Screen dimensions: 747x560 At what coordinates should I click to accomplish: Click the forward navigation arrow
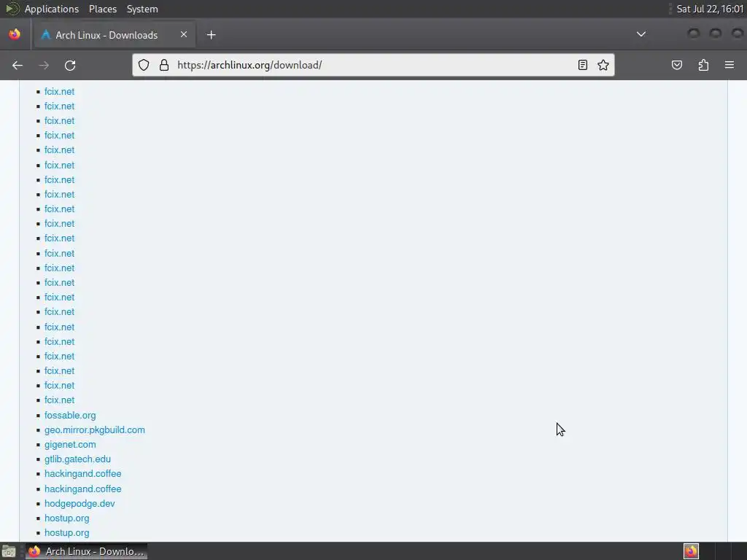pos(44,65)
